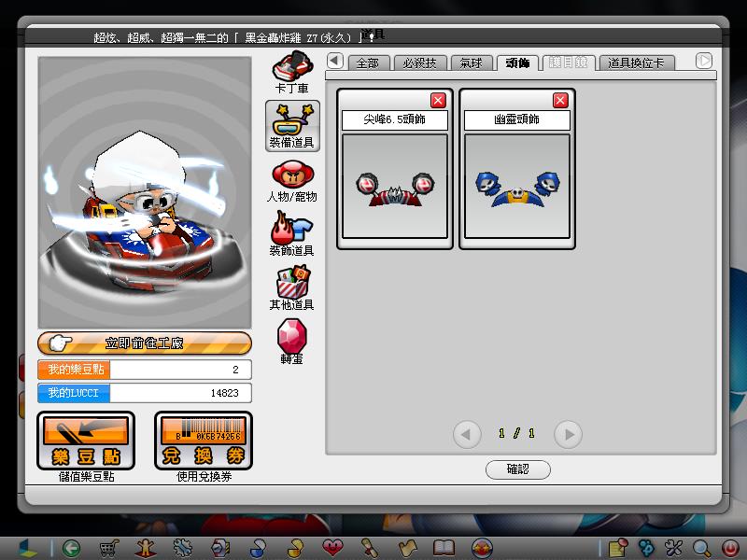Image resolution: width=747 pixels, height=560 pixels.
Task: Switch to the 全部 tab
Action: click(368, 63)
